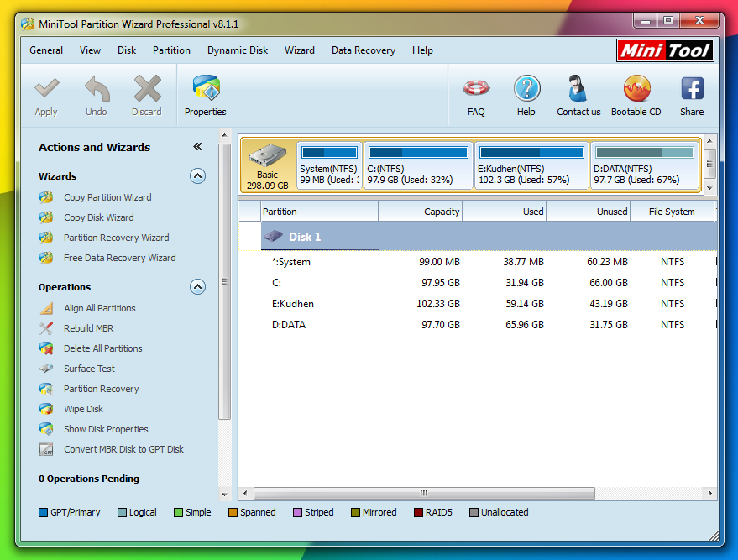
Task: Click the Surface Test icon
Action: tap(46, 369)
